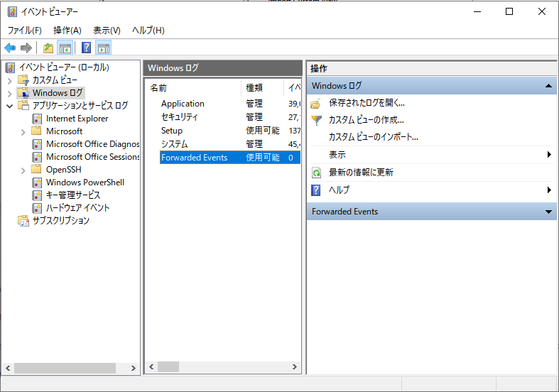Screen dimensions: 559x392
Task: Open the 表示(V) menu
Action: (107, 31)
